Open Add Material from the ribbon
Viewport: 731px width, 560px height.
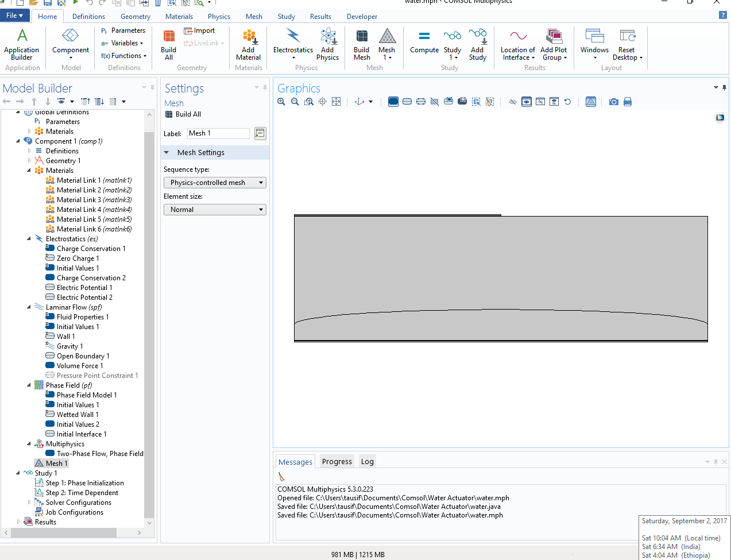(x=248, y=44)
